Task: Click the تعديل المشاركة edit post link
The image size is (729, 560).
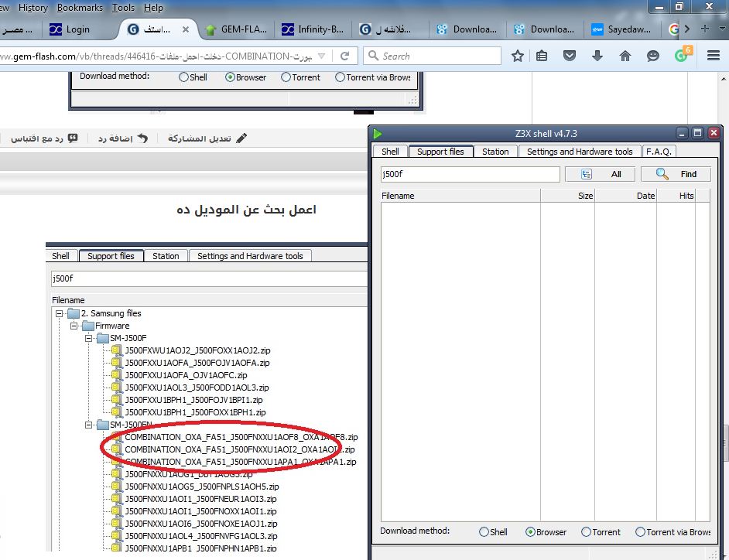Action: (207, 138)
